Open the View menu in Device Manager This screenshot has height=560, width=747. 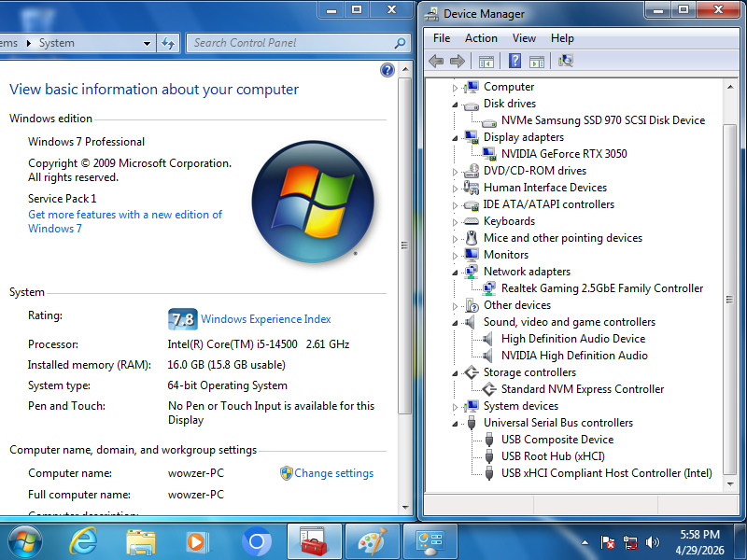524,38
